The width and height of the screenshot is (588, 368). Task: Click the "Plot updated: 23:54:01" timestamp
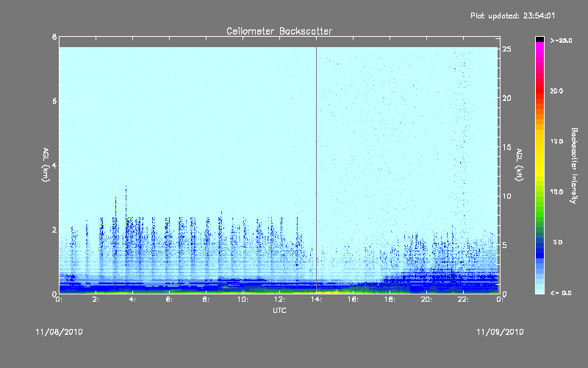[512, 15]
